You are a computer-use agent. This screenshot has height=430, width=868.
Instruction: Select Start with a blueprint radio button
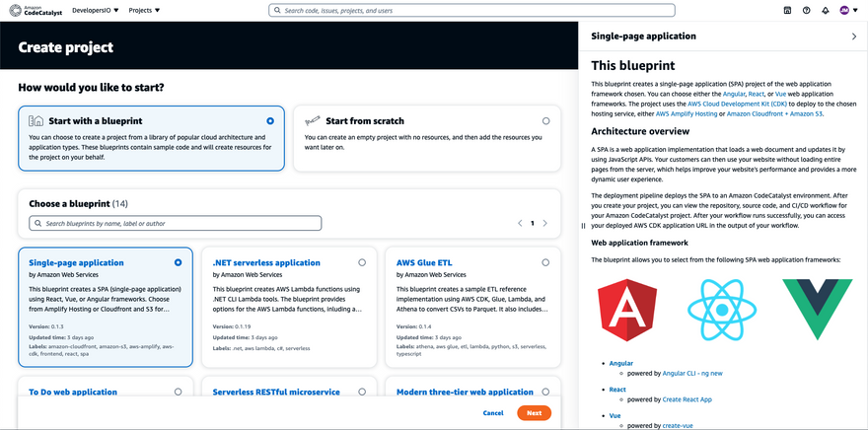269,120
